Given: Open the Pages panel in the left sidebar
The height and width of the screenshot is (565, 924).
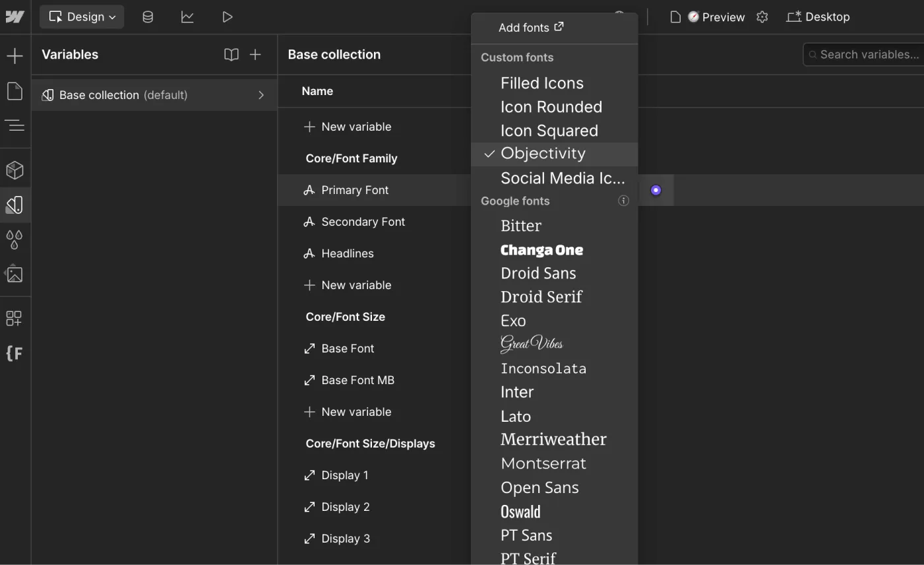Looking at the screenshot, I should click(15, 91).
